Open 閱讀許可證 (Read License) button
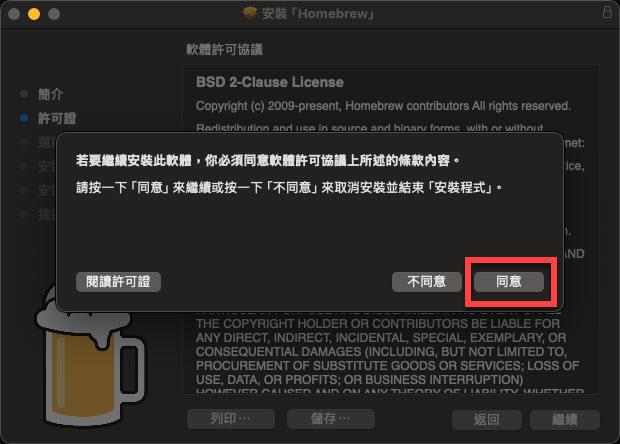 118,282
